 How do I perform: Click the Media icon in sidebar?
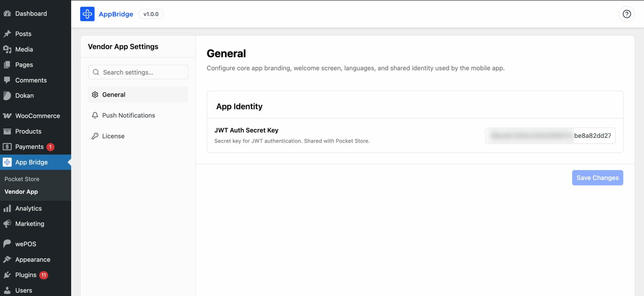tap(7, 49)
